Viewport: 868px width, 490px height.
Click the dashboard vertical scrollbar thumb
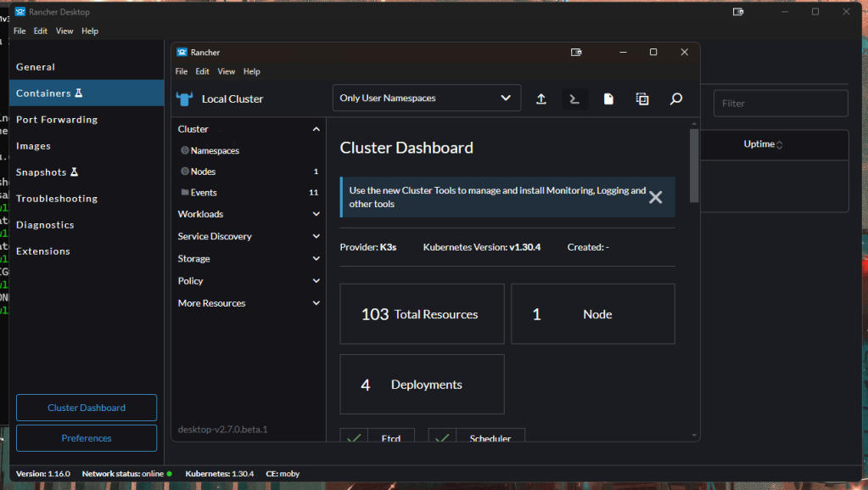(694, 166)
